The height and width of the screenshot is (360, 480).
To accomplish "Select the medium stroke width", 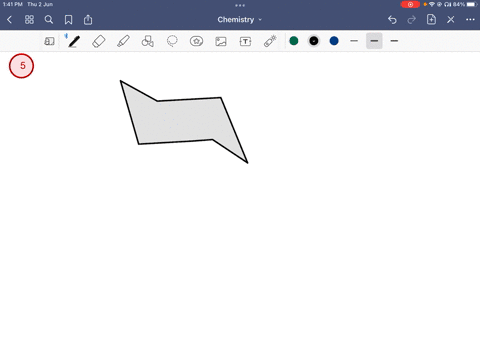I will point(374,41).
